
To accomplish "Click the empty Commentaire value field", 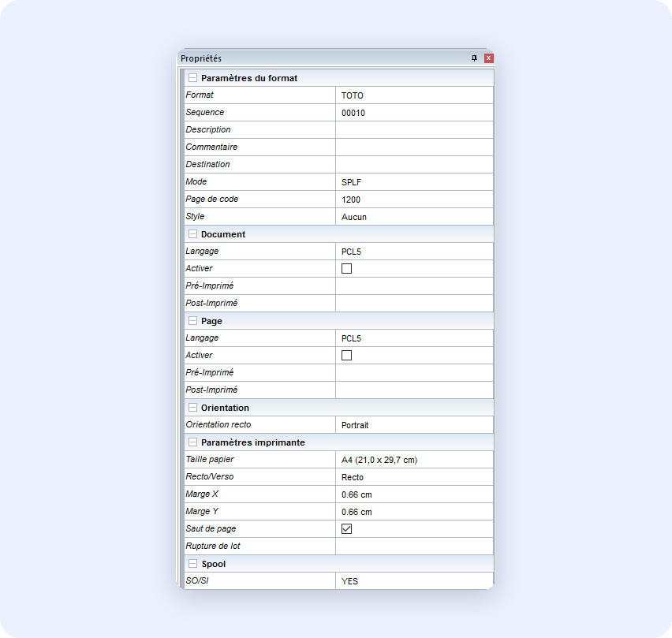I will [414, 147].
